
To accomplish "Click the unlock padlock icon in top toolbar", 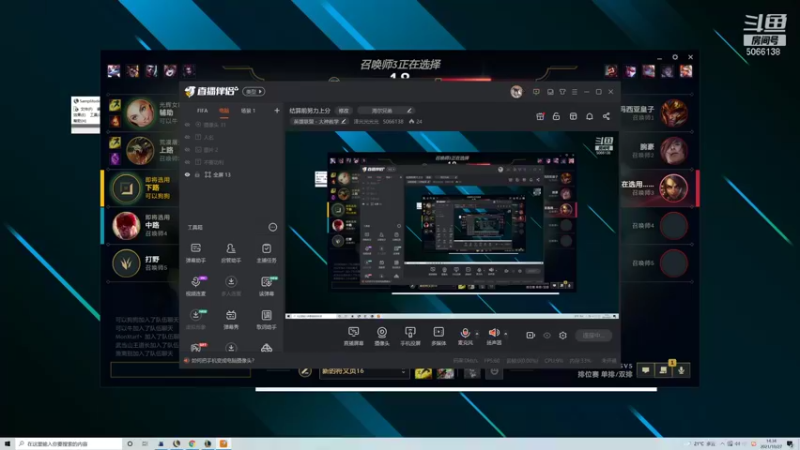I will pos(556,116).
